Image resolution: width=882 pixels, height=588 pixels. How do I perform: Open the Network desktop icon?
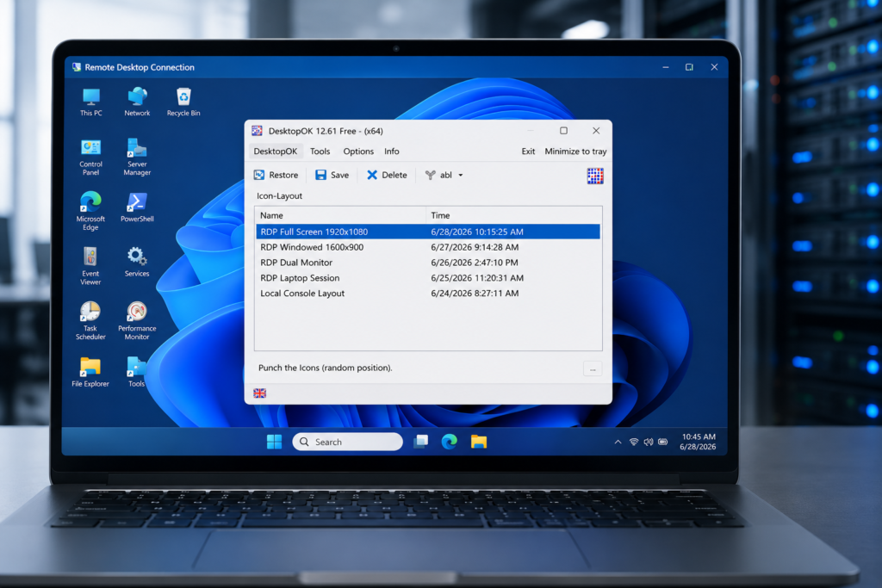point(137,102)
